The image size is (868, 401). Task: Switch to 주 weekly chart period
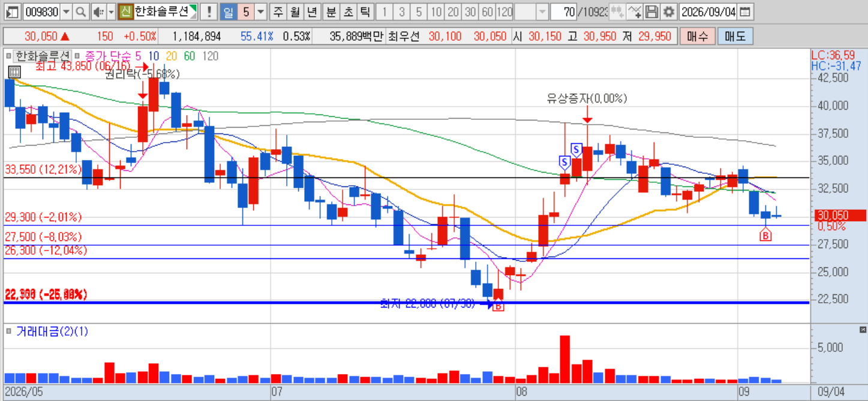(278, 11)
